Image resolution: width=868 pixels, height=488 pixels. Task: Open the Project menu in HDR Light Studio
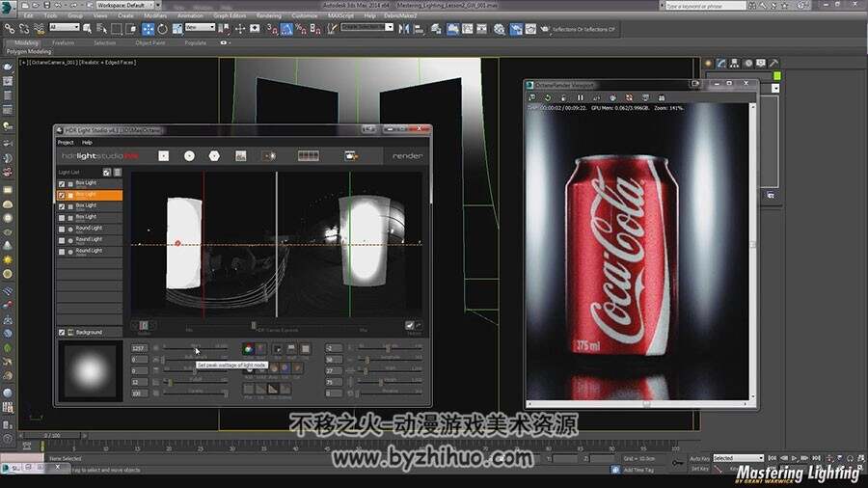point(66,143)
